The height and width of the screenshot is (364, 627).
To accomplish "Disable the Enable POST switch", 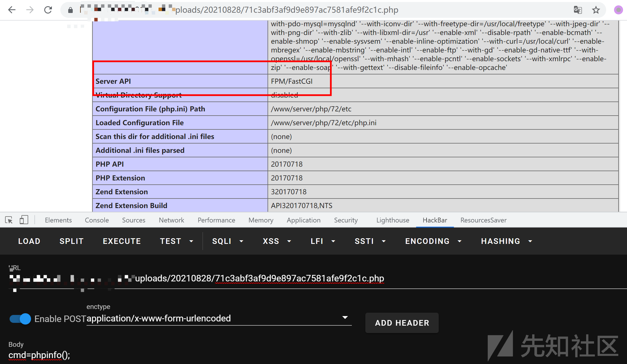I will coord(20,319).
